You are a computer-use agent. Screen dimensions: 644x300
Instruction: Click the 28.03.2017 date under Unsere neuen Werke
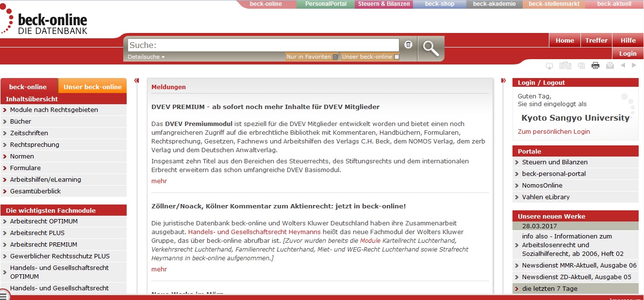click(x=540, y=226)
